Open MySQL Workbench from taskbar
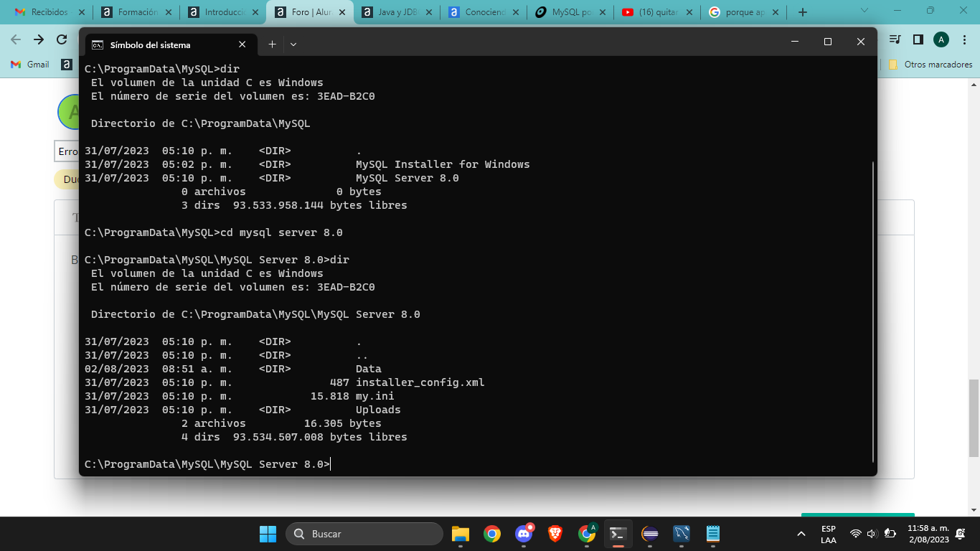 [x=682, y=534]
